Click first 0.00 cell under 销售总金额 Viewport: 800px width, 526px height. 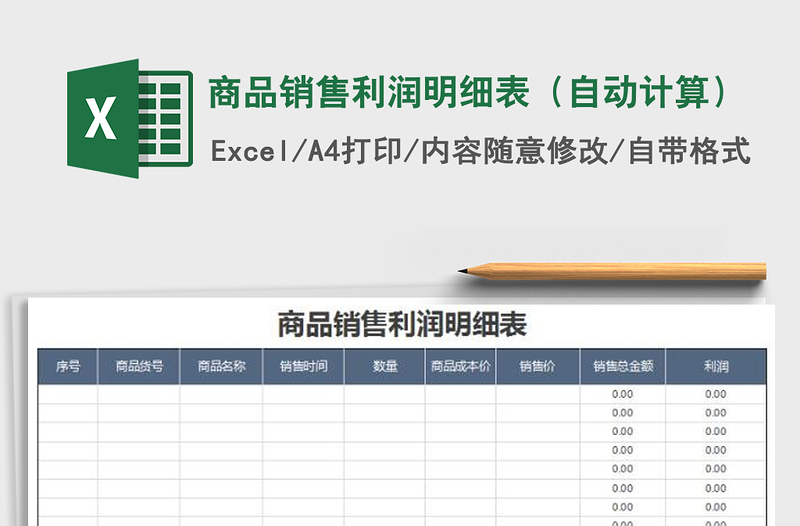pos(623,394)
